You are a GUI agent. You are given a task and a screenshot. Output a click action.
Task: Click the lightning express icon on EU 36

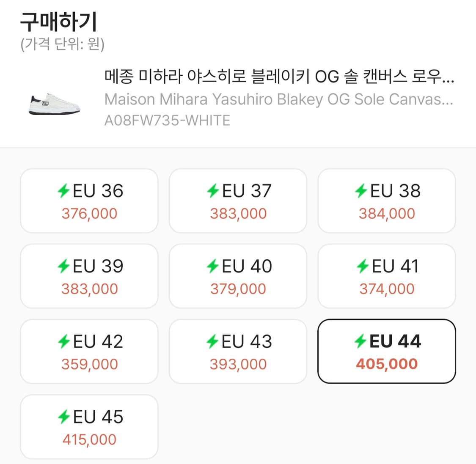[63, 190]
